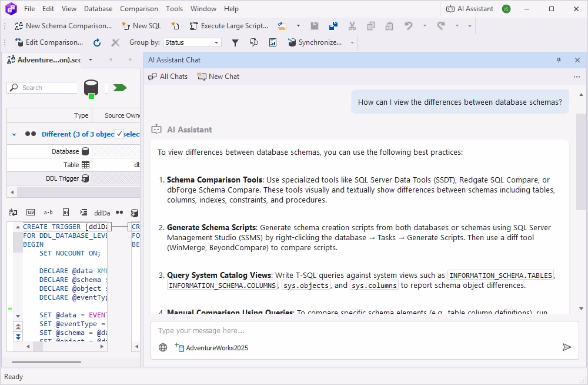Open the Group by Status combo box
The image size is (588, 385).
pyautogui.click(x=192, y=42)
